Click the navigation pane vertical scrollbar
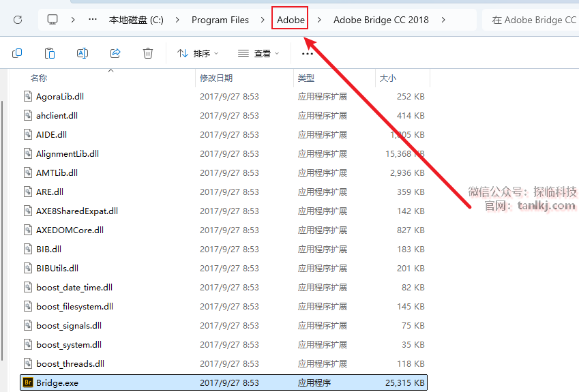 [x=2, y=230]
